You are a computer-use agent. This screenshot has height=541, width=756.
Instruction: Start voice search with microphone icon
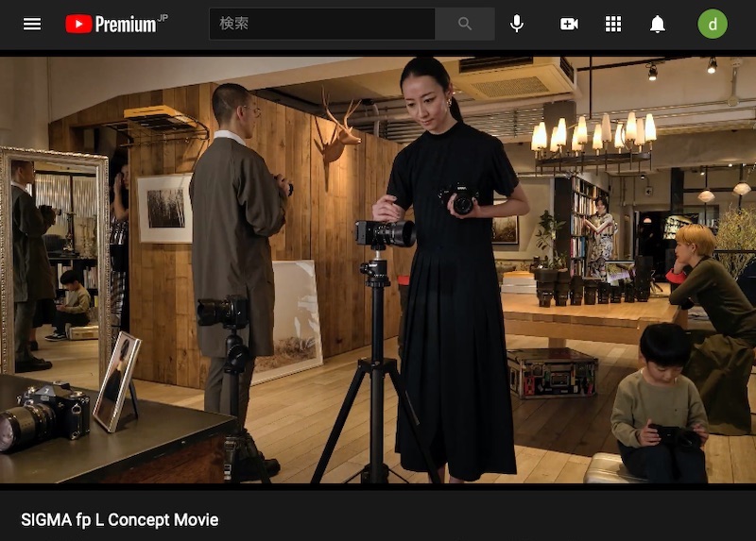[x=517, y=24]
